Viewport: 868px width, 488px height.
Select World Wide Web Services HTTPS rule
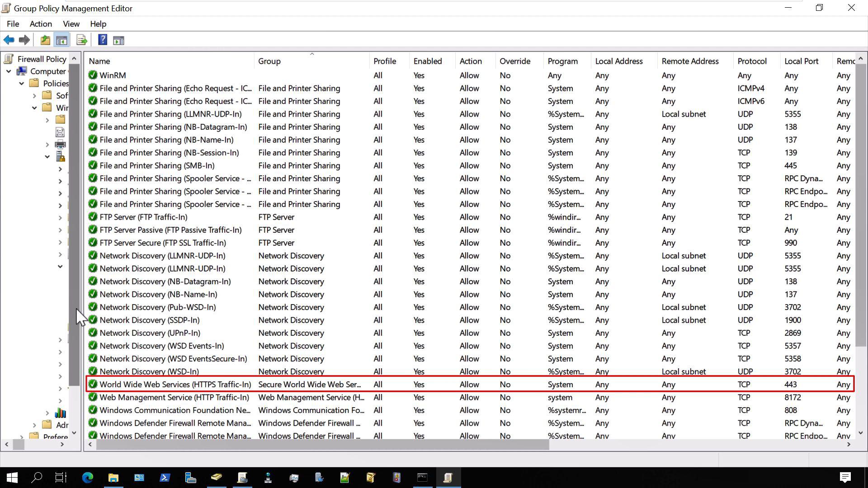(x=175, y=385)
